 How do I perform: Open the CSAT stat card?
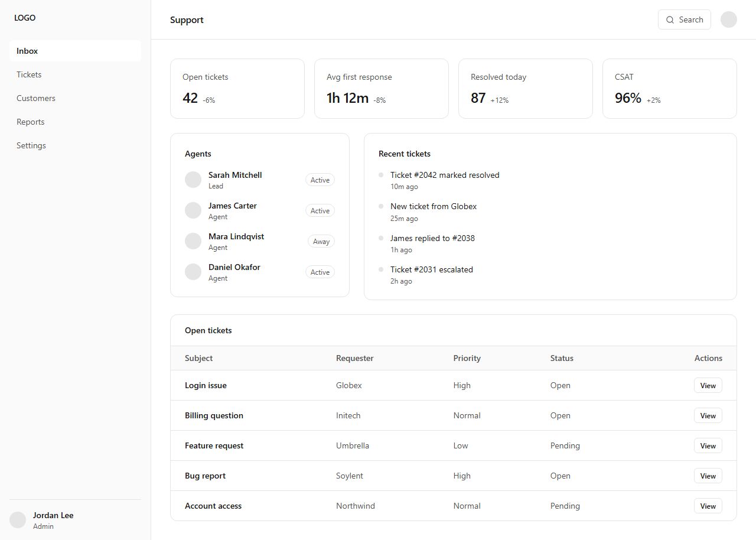click(x=670, y=89)
